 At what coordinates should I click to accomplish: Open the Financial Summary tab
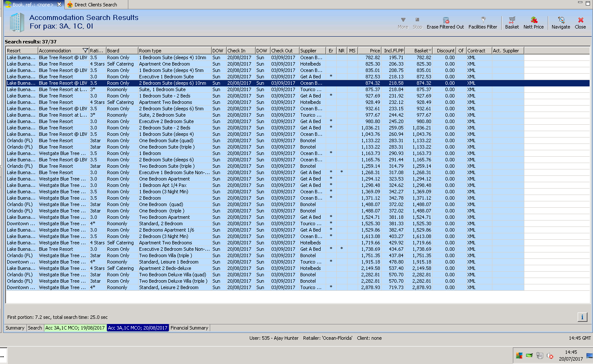(189, 328)
